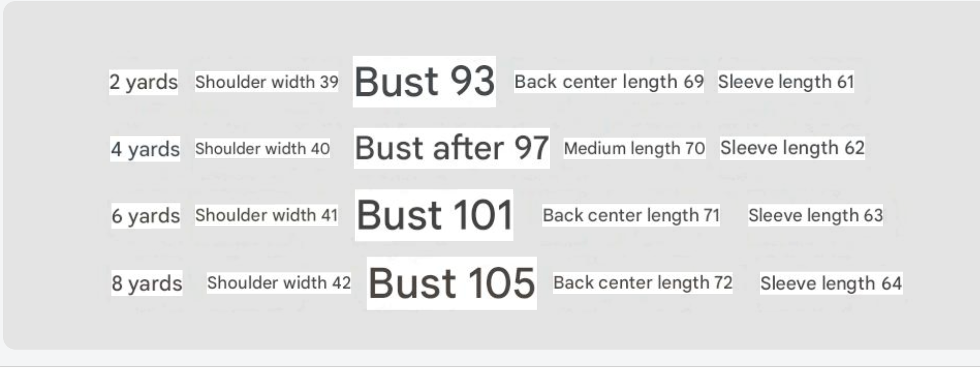Image resolution: width=980 pixels, height=374 pixels.
Task: Click the 'Bust 105' measurement
Action: 452,283
